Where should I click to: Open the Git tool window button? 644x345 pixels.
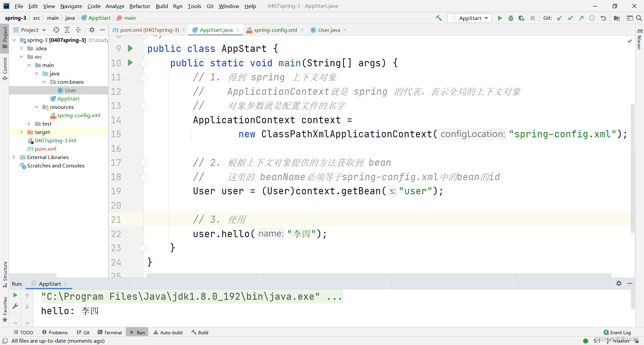pyautogui.click(x=83, y=332)
